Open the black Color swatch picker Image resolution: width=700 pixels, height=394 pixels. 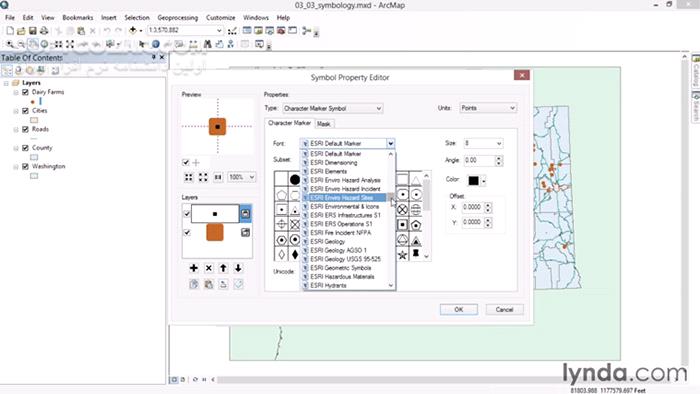pyautogui.click(x=476, y=180)
